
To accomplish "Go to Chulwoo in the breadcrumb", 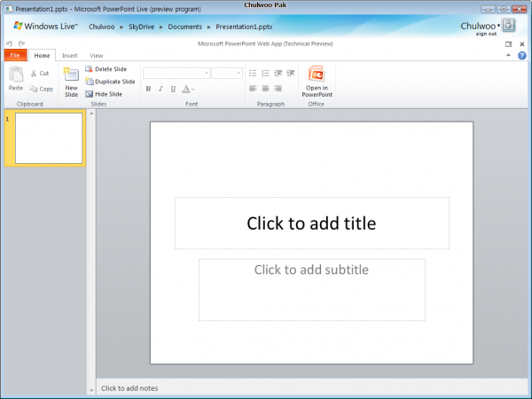I will coord(101,27).
